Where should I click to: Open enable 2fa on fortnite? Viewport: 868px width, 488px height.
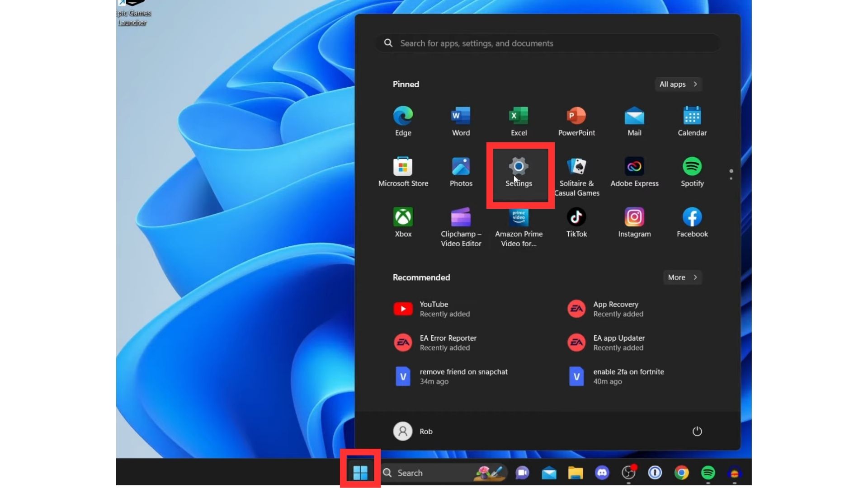(628, 376)
